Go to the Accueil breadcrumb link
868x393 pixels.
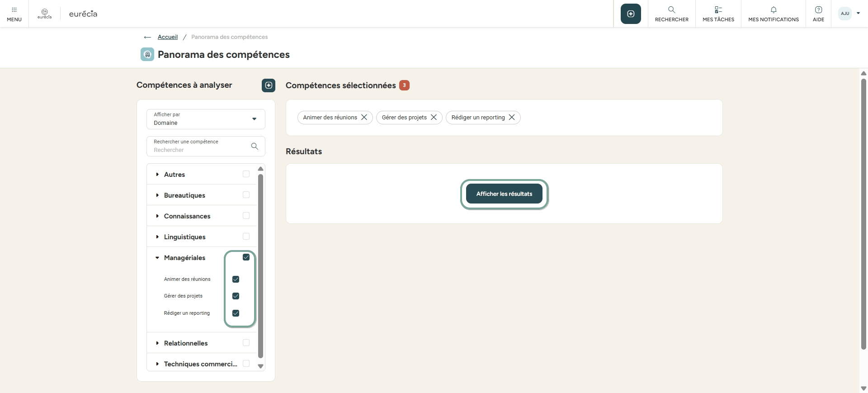168,37
